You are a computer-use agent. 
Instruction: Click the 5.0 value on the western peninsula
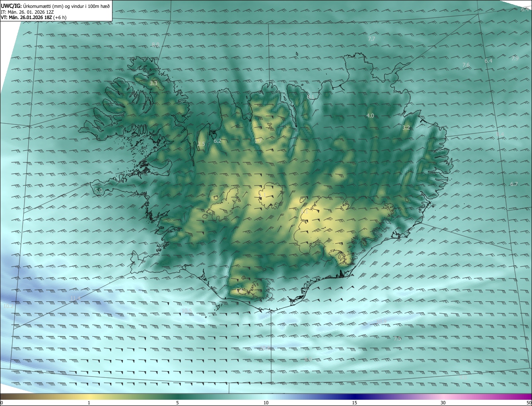point(99,190)
